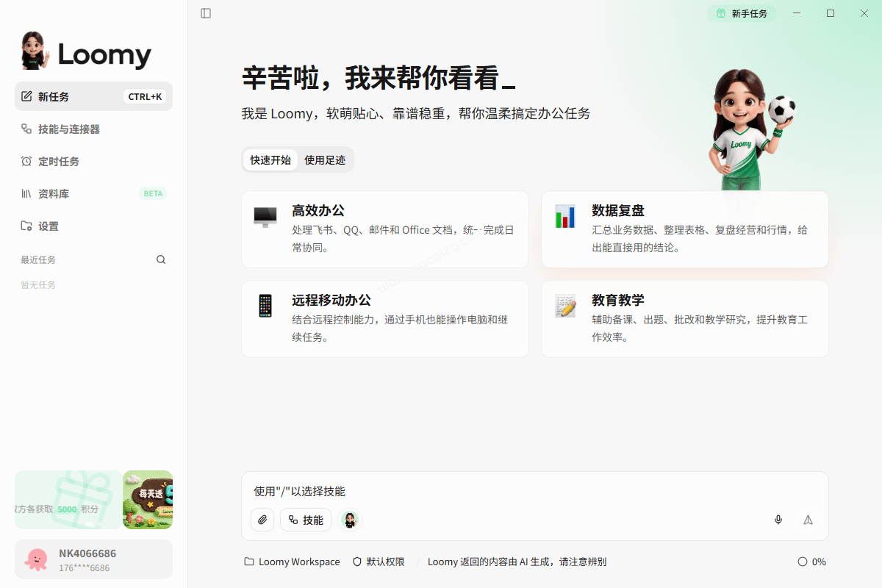
Task: Open 默认权限 permission selector
Action: tap(379, 562)
